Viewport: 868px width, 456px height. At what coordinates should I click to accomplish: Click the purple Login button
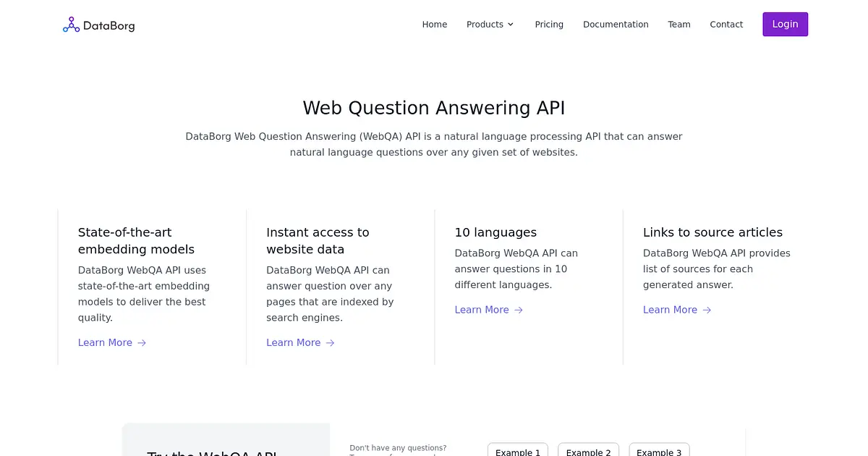coord(785,24)
